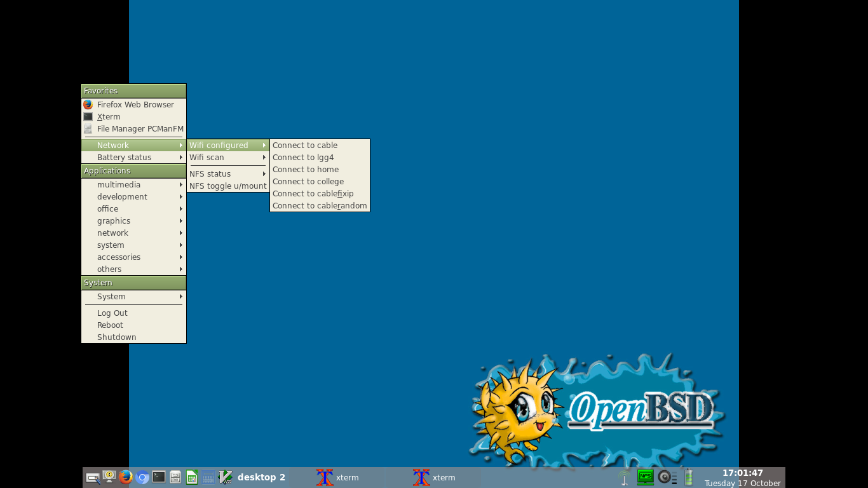Viewport: 868px width, 488px height.
Task: Launch the Vim editor icon in panel
Action: 225,477
